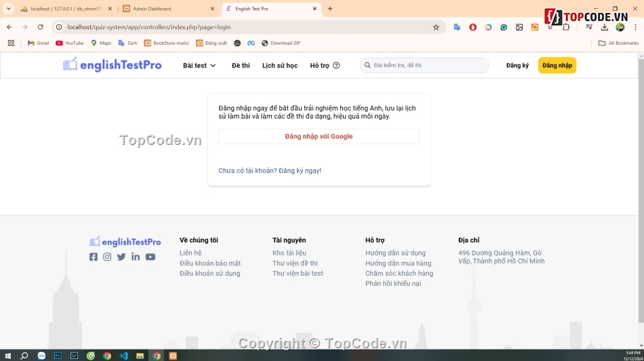
Task: Click the Facebook icon in the footer
Action: 94,257
